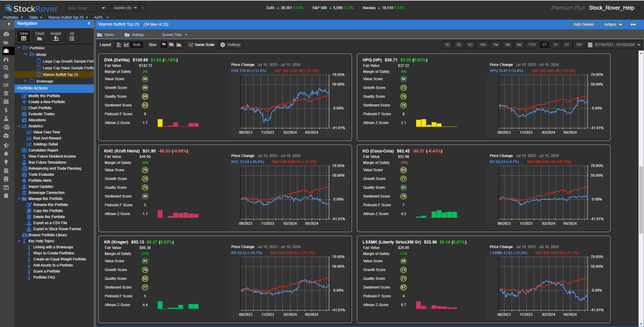Image resolution: width=644 pixels, height=327 pixels.
Task: Select the YTD time period toggle
Action: [x=532, y=45]
